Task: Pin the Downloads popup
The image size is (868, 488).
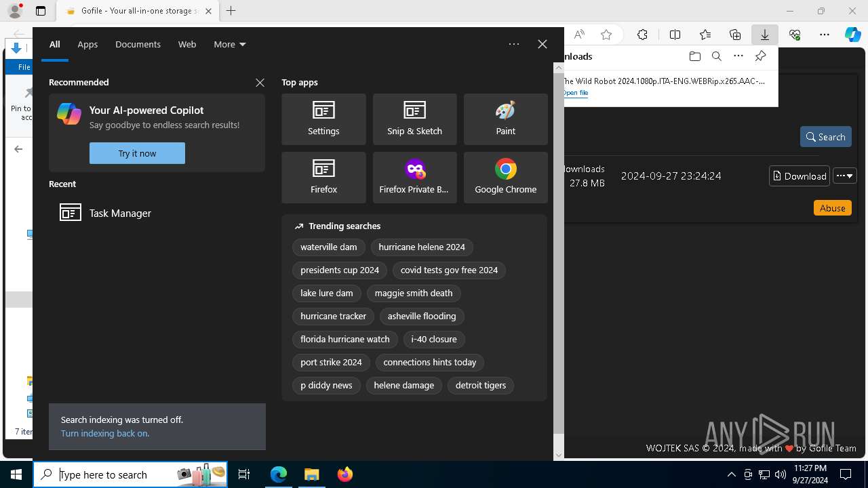Action: 761,56
